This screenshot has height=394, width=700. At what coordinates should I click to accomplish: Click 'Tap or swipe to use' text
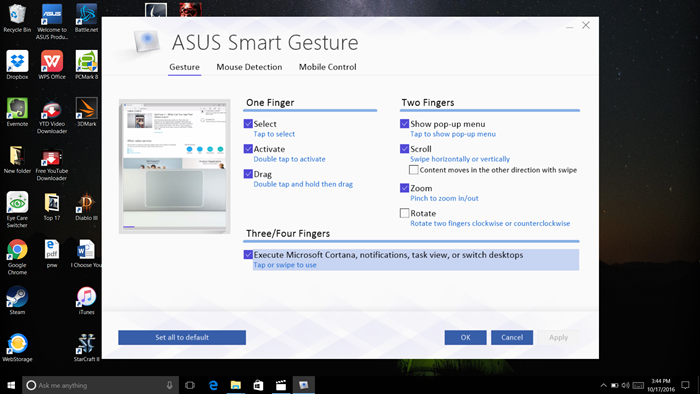pyautogui.click(x=285, y=265)
